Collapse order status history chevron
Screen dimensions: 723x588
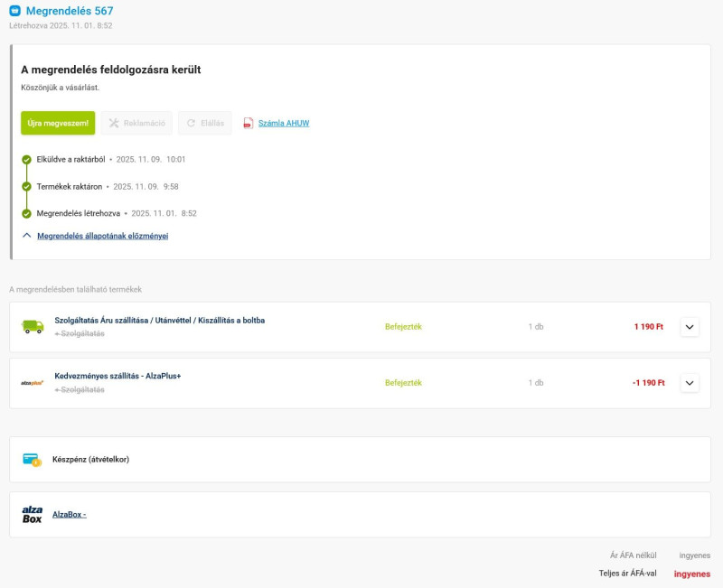[26, 236]
